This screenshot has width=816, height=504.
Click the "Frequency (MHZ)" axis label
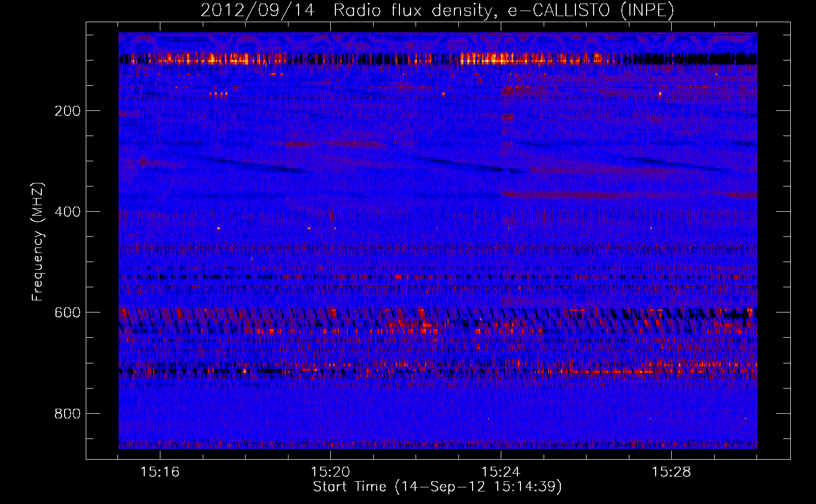coord(38,242)
